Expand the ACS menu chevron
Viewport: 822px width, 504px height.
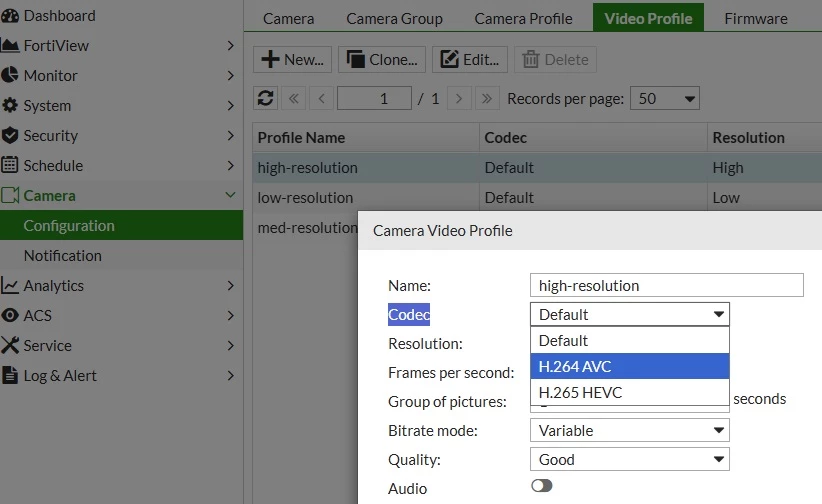pos(230,315)
